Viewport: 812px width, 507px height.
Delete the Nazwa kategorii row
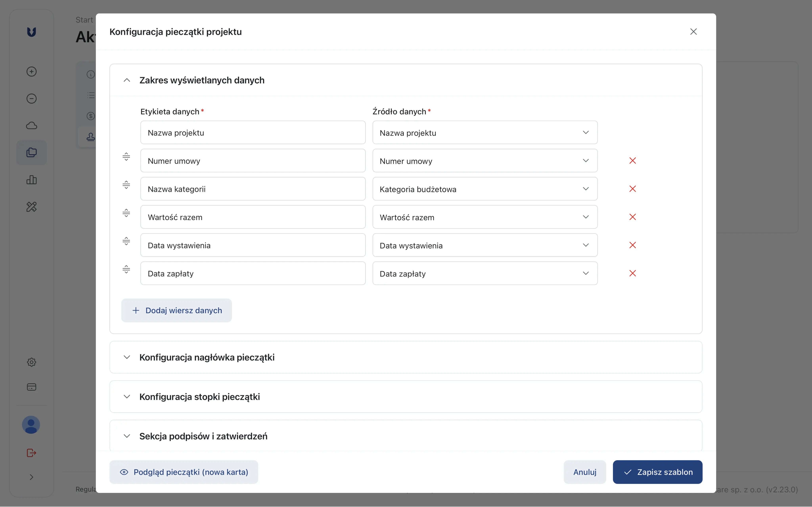(632, 189)
